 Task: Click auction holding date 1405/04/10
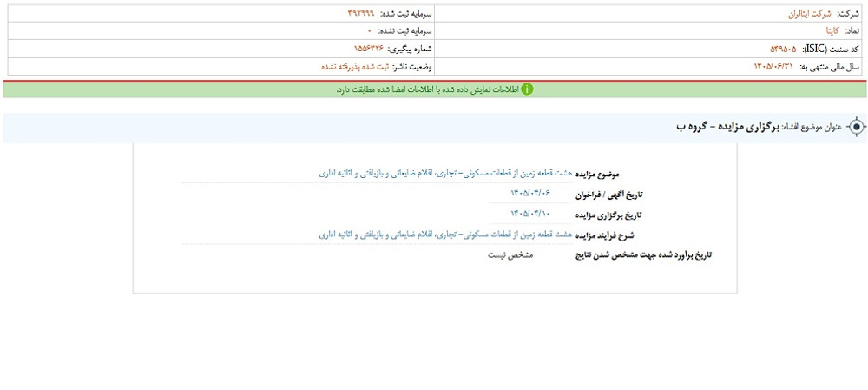pyautogui.click(x=531, y=214)
